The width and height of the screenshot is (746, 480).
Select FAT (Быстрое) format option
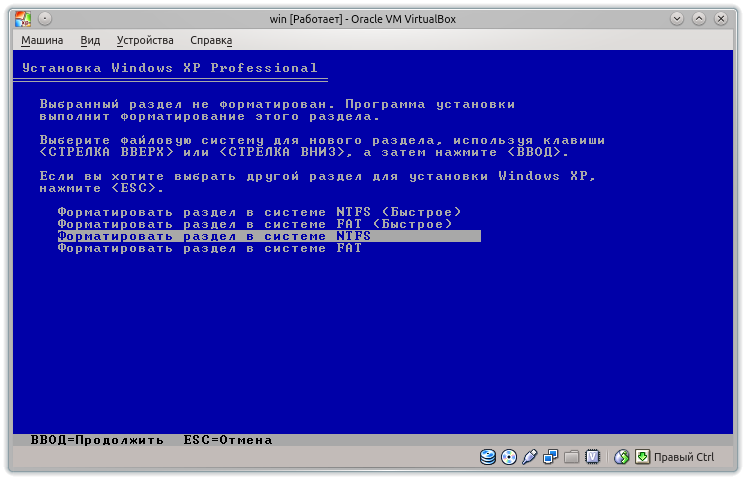point(255,224)
